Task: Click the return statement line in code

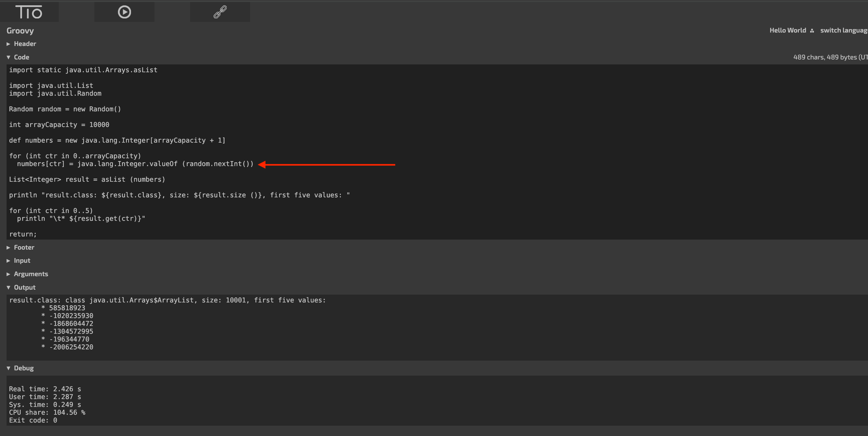Action: [23, 234]
